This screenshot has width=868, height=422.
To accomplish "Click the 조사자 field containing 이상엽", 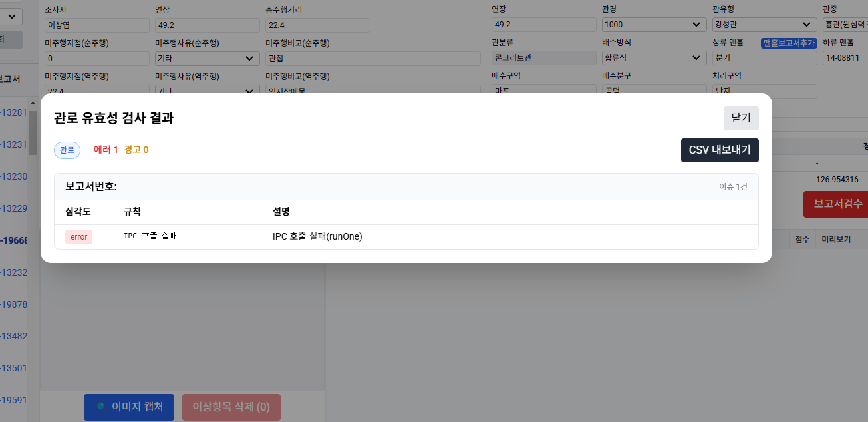I will point(97,25).
